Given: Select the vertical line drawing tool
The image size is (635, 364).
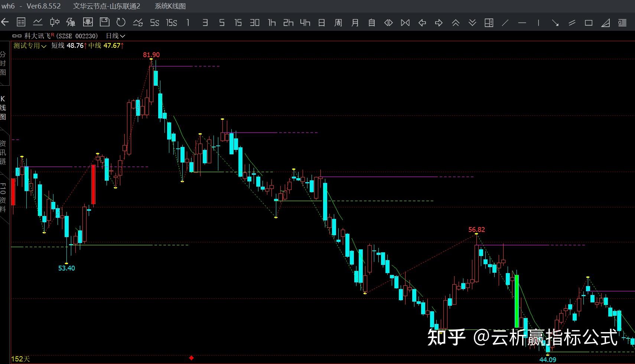Looking at the screenshot, I should click(x=538, y=23).
